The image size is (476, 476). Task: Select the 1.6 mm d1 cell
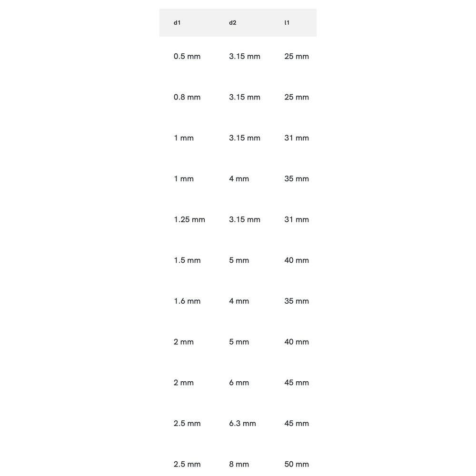[x=187, y=301]
